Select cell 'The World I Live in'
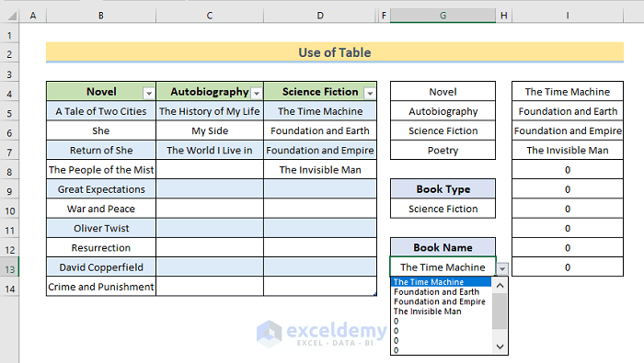 pos(210,150)
